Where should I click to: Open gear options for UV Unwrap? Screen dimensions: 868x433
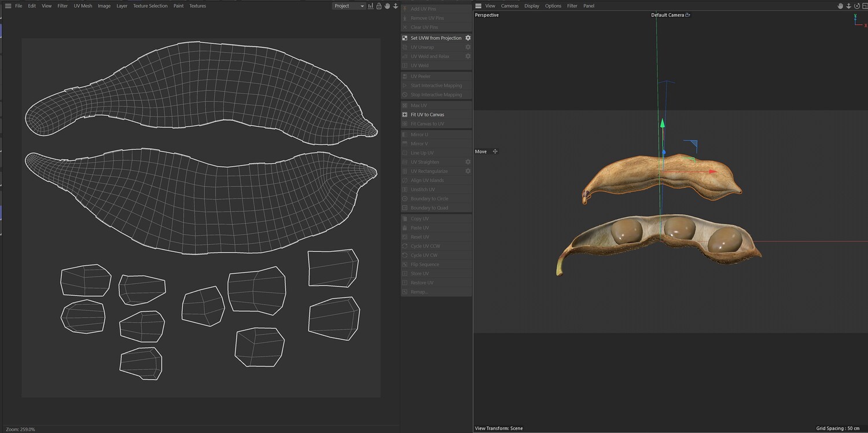468,47
